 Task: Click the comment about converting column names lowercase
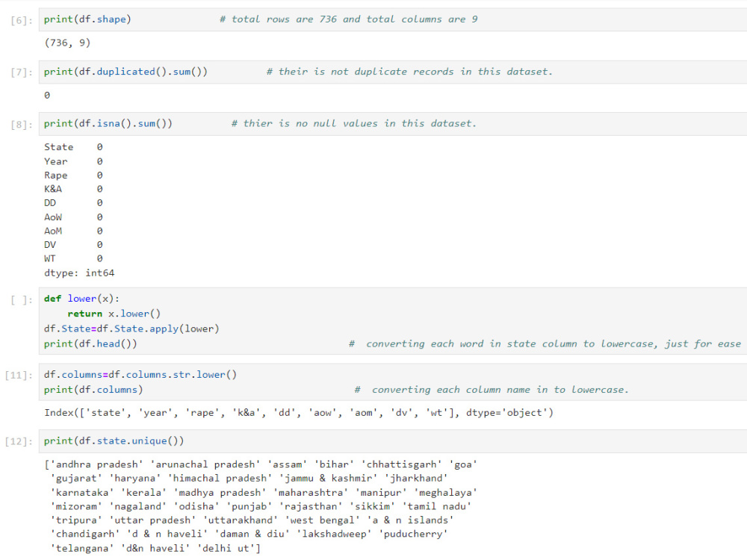[492, 390]
